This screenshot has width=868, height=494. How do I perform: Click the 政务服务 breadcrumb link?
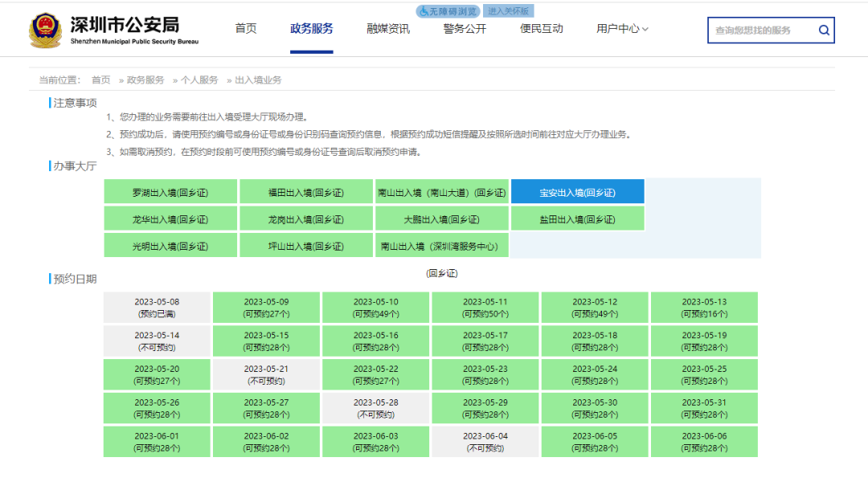[x=145, y=80]
